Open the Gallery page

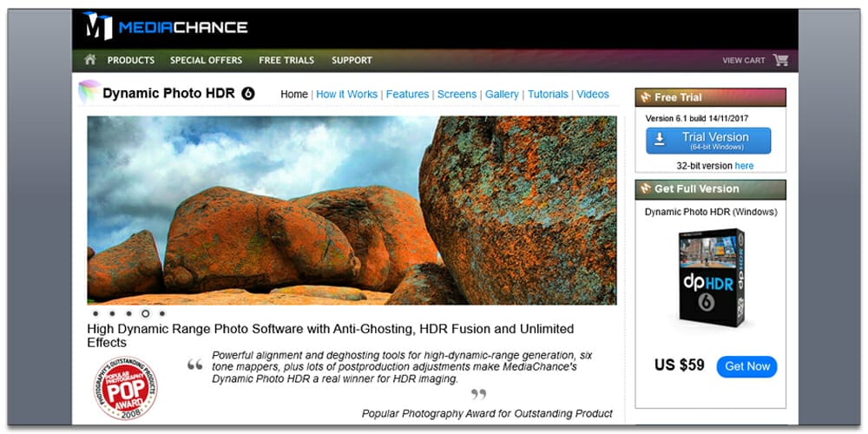502,94
